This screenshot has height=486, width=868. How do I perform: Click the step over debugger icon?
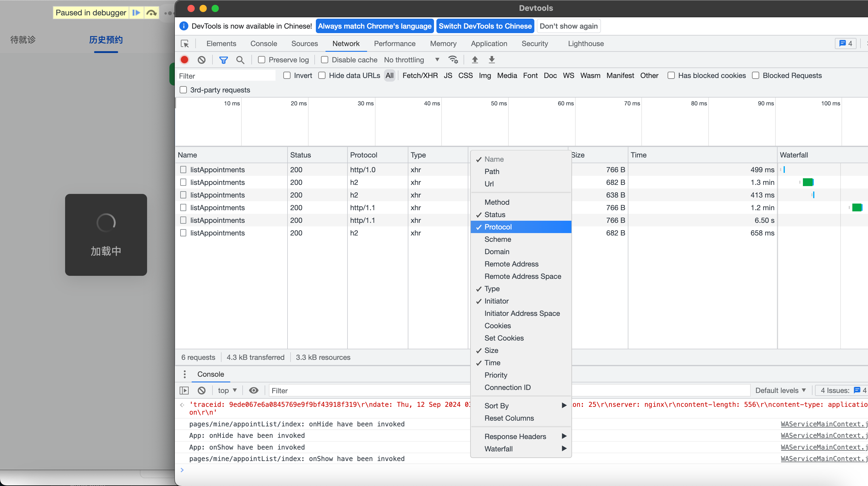152,13
